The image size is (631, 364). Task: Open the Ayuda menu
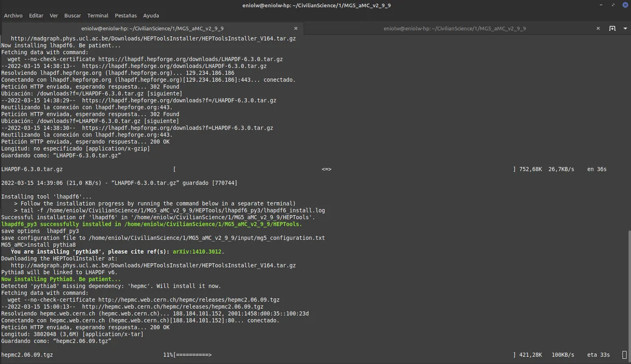151,16
